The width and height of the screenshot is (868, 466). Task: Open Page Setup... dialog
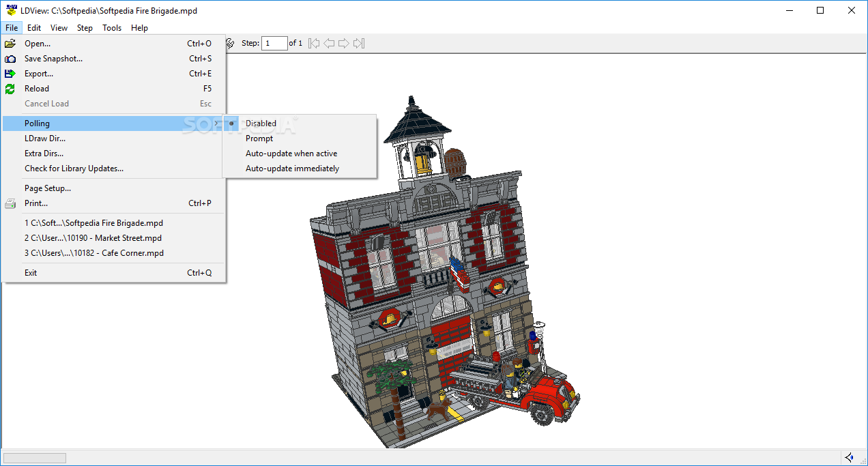click(x=113, y=188)
